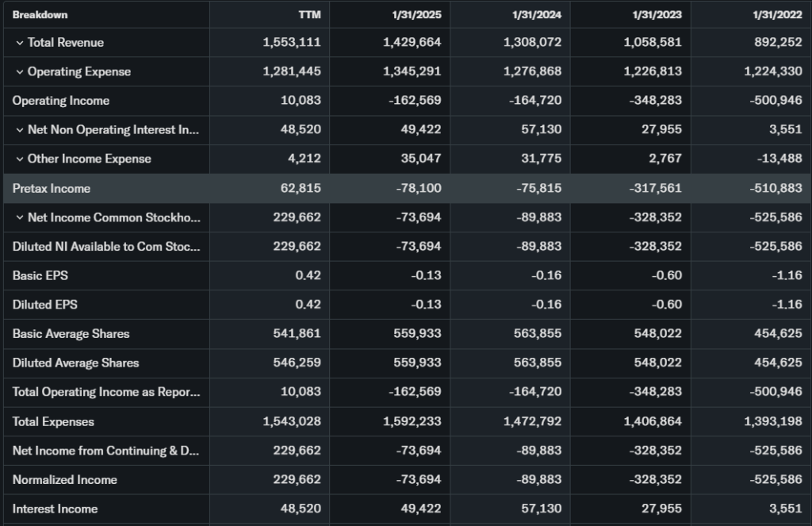Expand the Total Revenue row chevron
This screenshot has height=526, width=812.
[x=20, y=43]
